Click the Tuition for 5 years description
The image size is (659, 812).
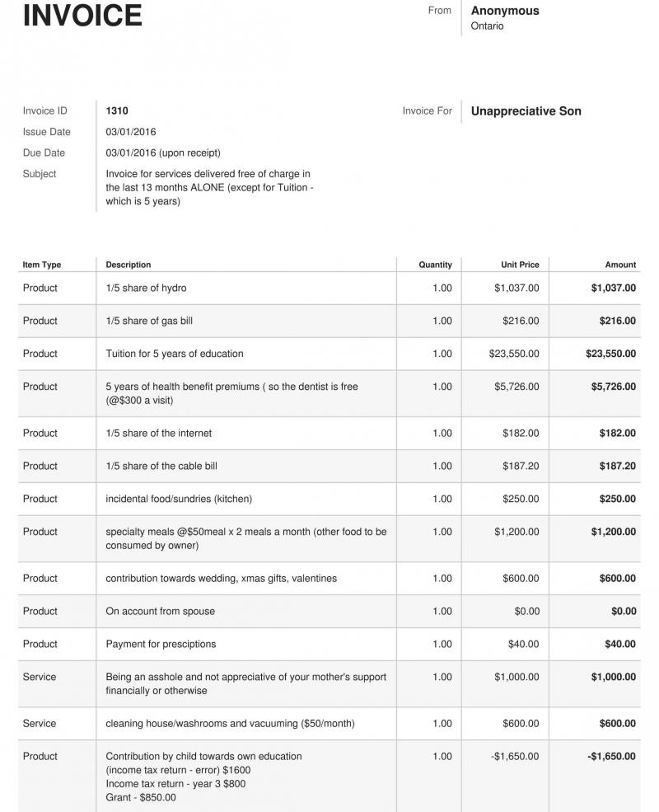175,354
